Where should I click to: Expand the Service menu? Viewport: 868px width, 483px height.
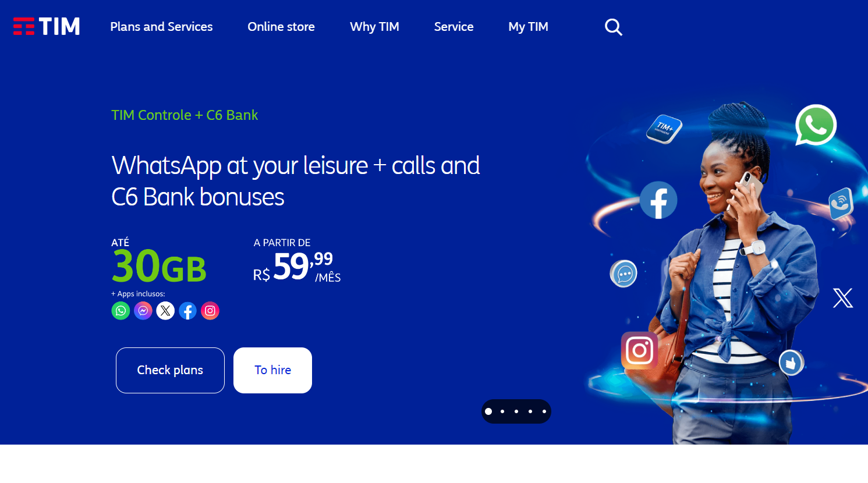(454, 27)
